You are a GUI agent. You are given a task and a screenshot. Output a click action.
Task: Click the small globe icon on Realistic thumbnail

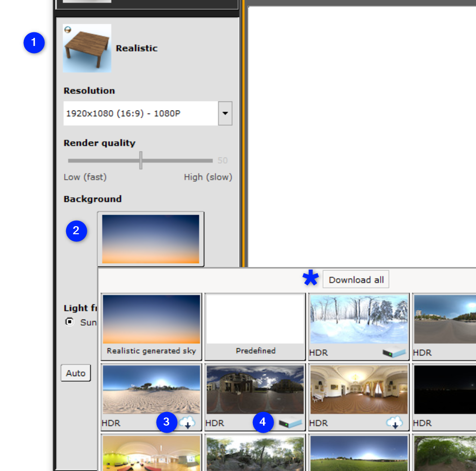pyautogui.click(x=68, y=29)
